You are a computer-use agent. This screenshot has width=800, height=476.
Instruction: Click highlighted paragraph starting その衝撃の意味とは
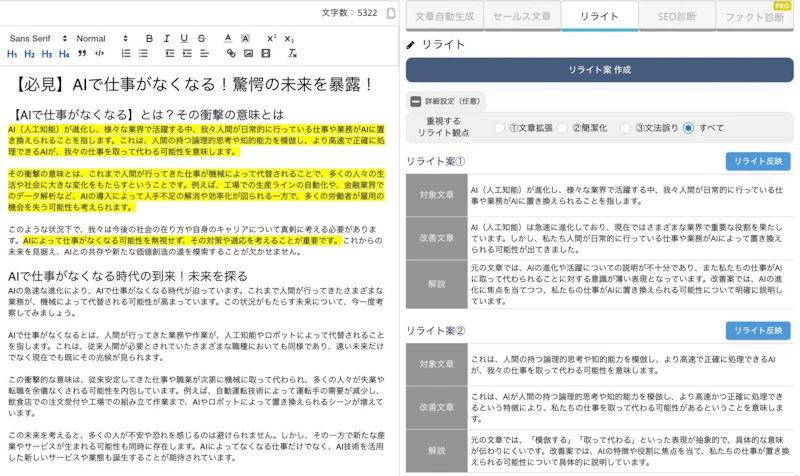pos(196,190)
